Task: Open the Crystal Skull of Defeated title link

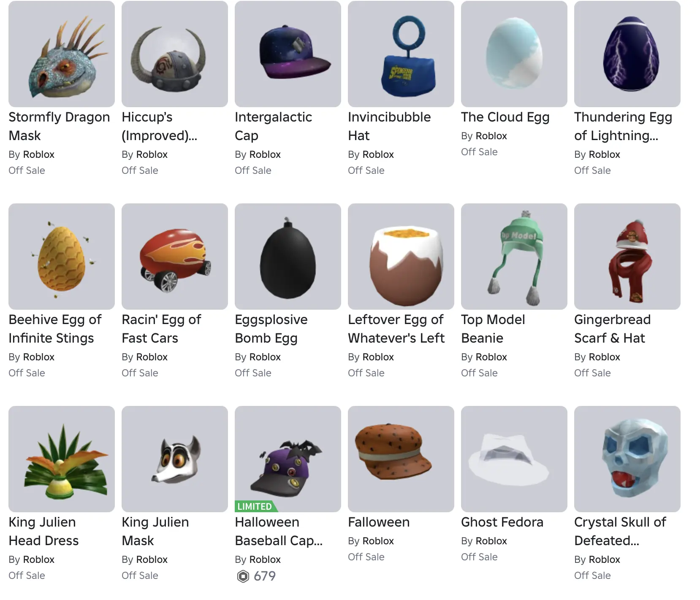Action: tap(620, 531)
